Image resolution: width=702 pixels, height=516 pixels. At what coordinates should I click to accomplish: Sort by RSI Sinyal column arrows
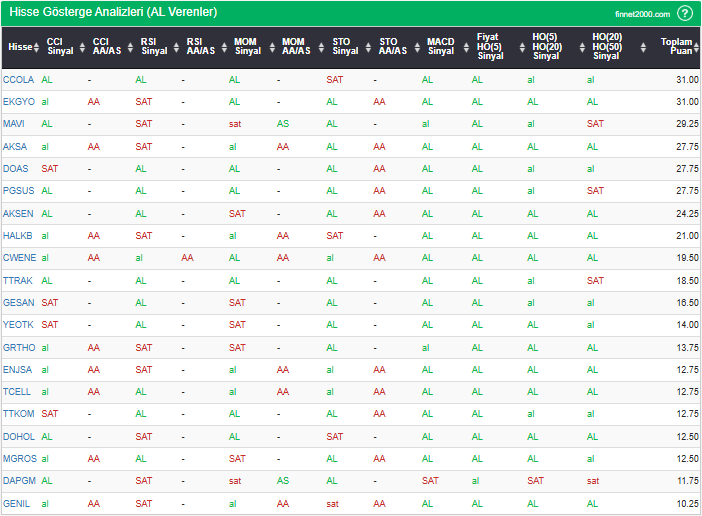pyautogui.click(x=170, y=47)
